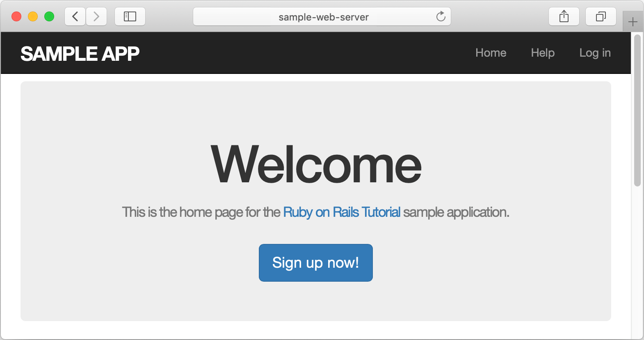The width and height of the screenshot is (644, 340).
Task: Close the window with red button
Action: pos(16,16)
